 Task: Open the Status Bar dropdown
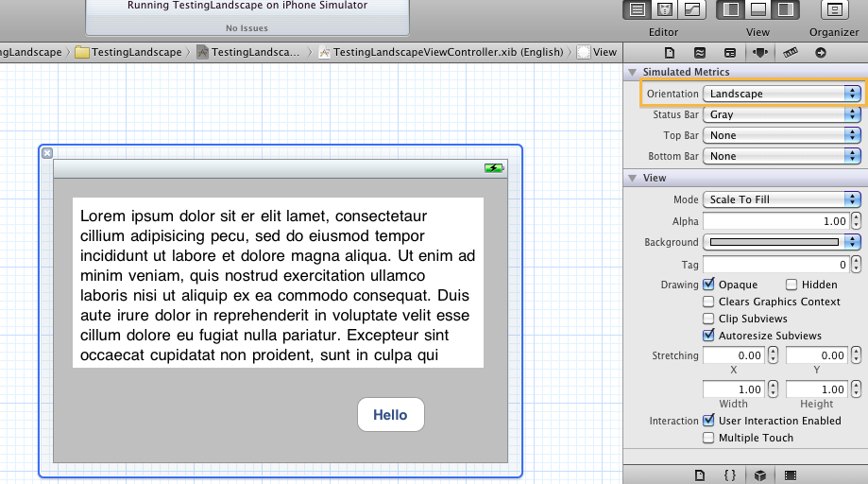tap(782, 114)
